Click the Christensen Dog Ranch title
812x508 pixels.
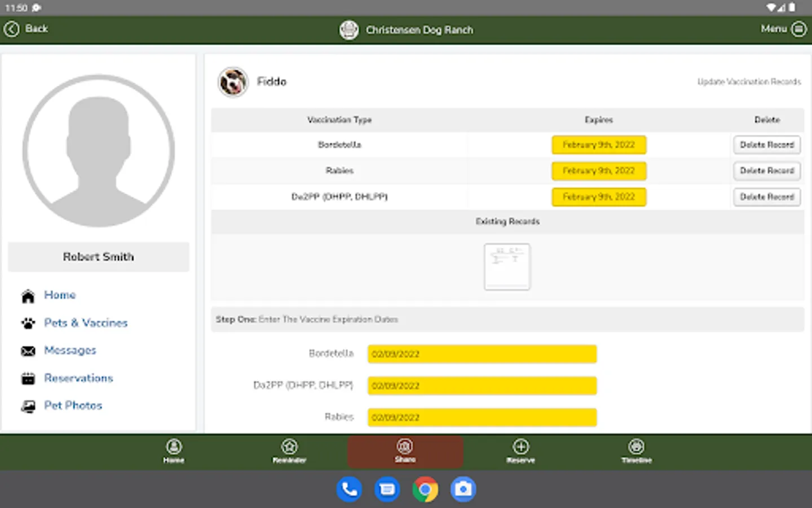click(x=420, y=30)
